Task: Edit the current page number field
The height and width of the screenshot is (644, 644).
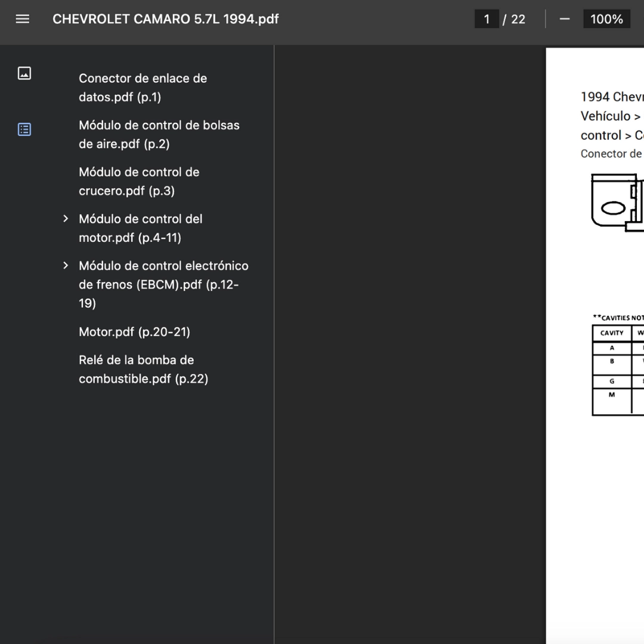Action: [x=487, y=19]
